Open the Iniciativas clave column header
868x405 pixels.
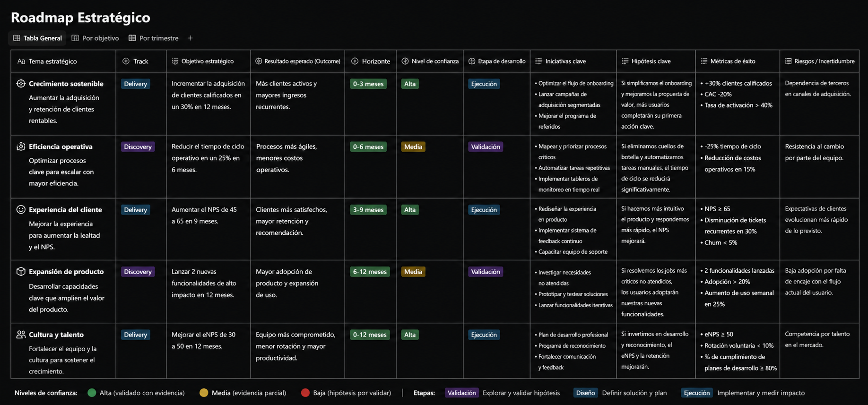click(x=573, y=61)
